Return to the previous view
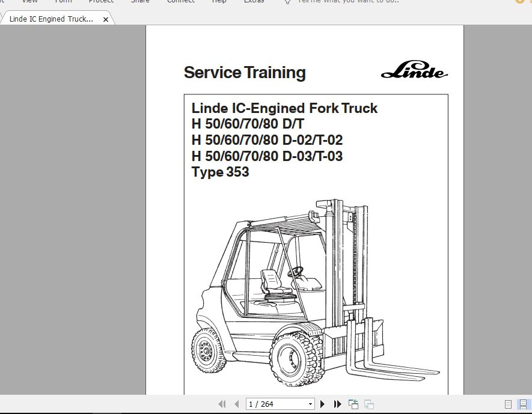This screenshot has height=414, width=532. click(353, 404)
